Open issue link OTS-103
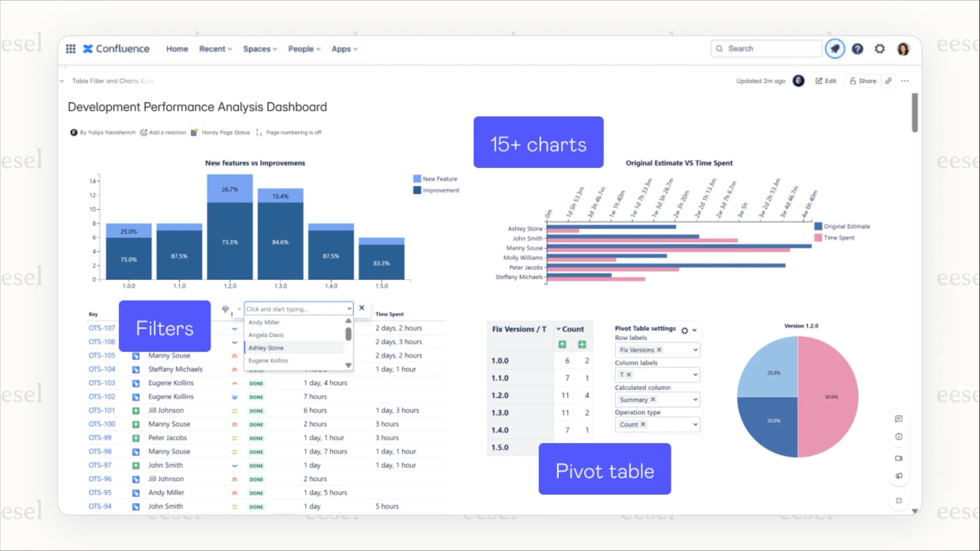This screenshot has height=551, width=980. click(x=102, y=383)
